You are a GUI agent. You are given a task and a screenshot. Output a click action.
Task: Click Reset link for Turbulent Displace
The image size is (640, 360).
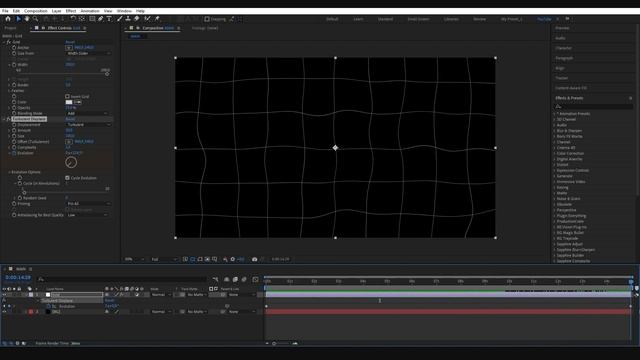(70, 119)
